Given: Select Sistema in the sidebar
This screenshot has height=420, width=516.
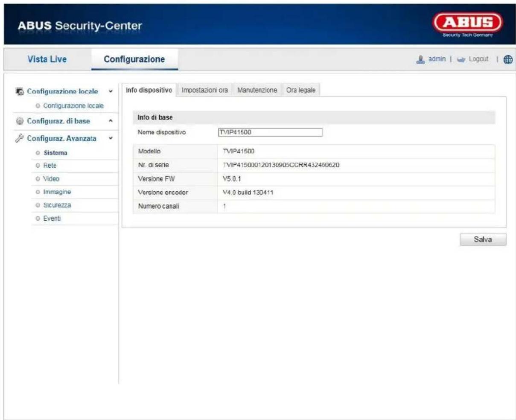Looking at the screenshot, I should (55, 153).
